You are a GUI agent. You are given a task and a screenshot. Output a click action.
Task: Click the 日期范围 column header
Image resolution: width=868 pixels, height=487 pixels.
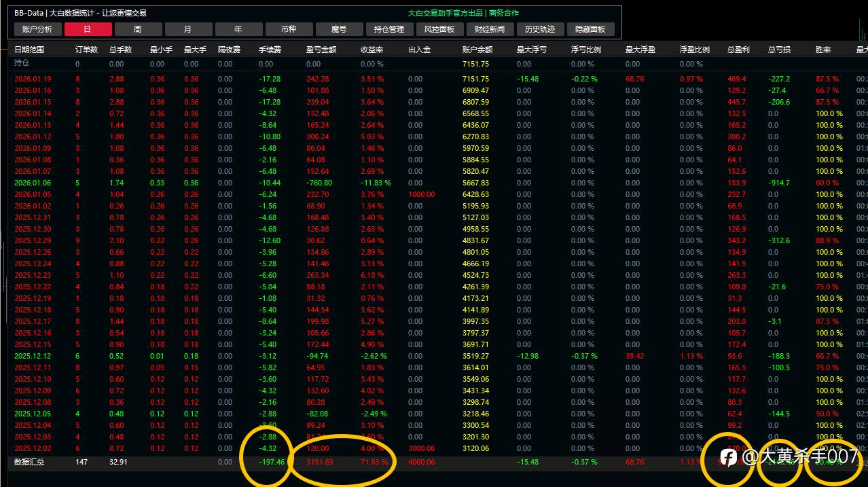point(29,50)
